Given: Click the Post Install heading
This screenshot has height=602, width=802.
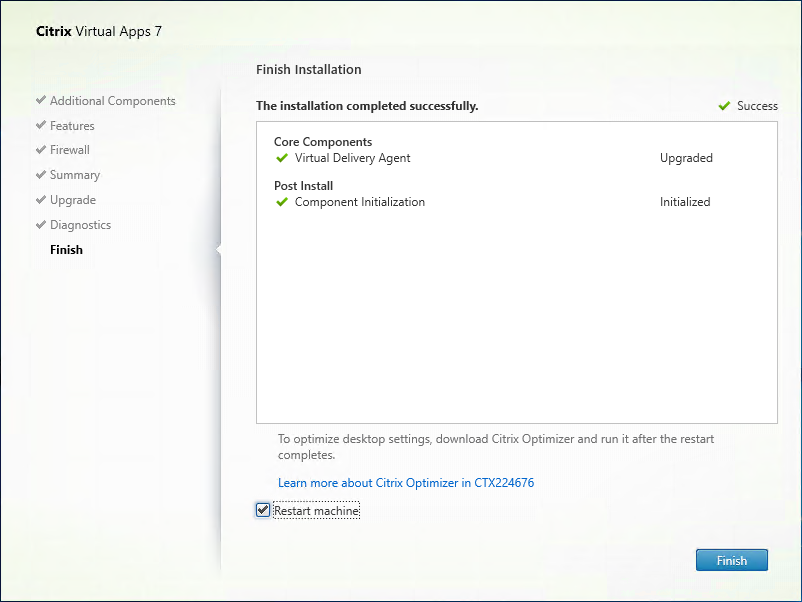Looking at the screenshot, I should pos(303,186).
